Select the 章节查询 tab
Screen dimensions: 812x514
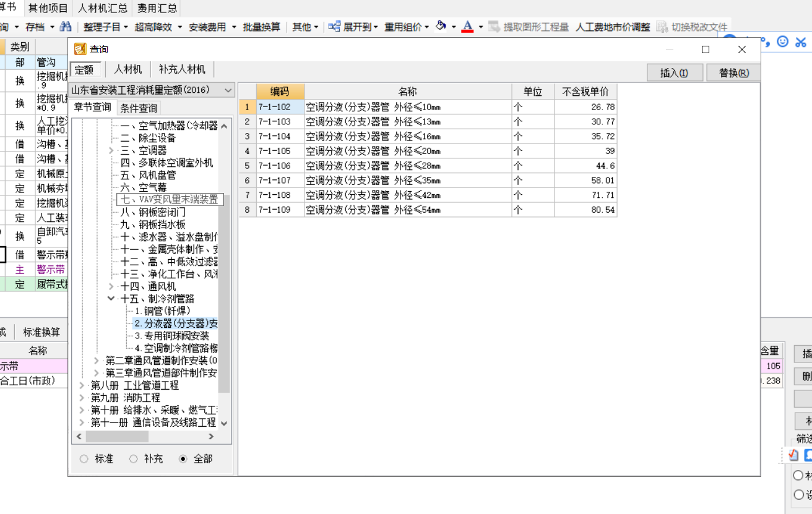coord(93,107)
